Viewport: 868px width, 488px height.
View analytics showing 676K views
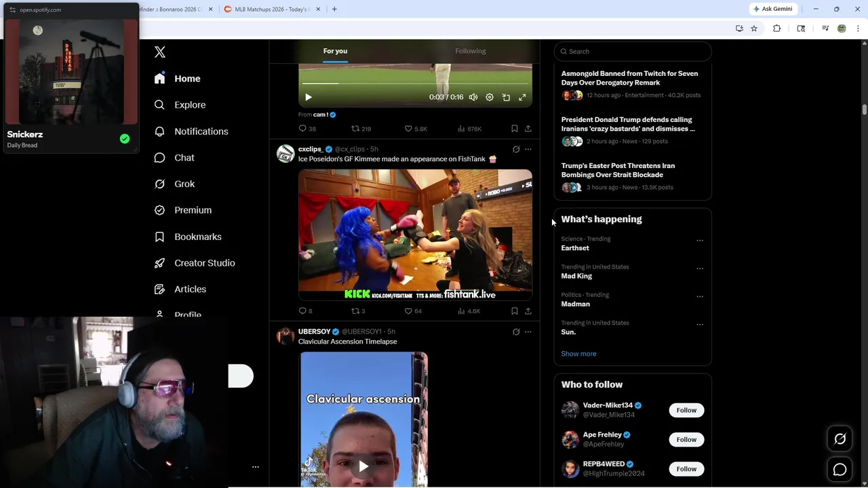[x=470, y=129]
